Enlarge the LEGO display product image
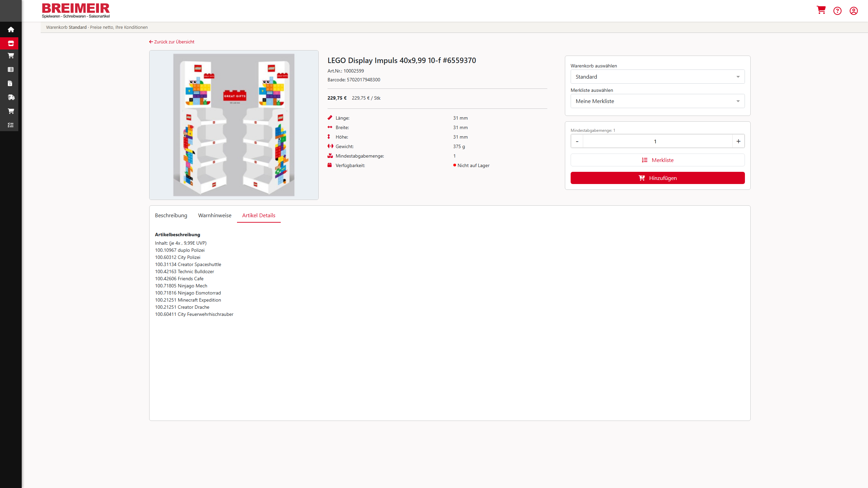 pos(234,125)
